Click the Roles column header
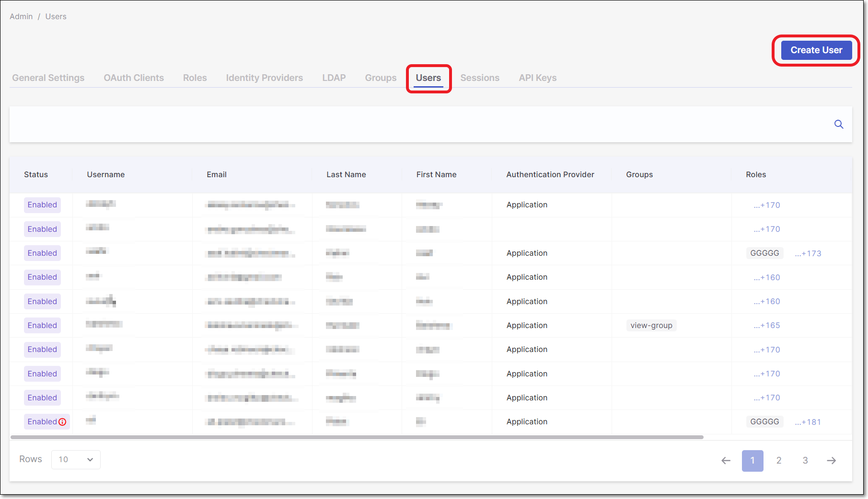868x499 pixels. pos(756,175)
